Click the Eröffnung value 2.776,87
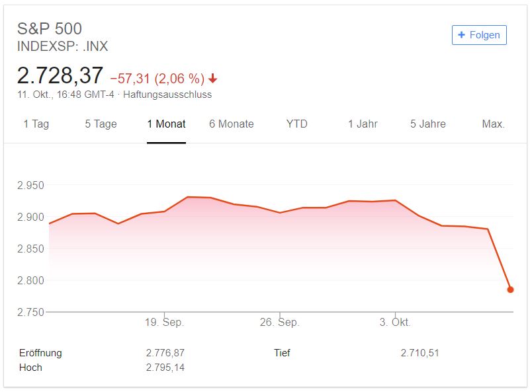The height and width of the screenshot is (392, 532). [165, 352]
